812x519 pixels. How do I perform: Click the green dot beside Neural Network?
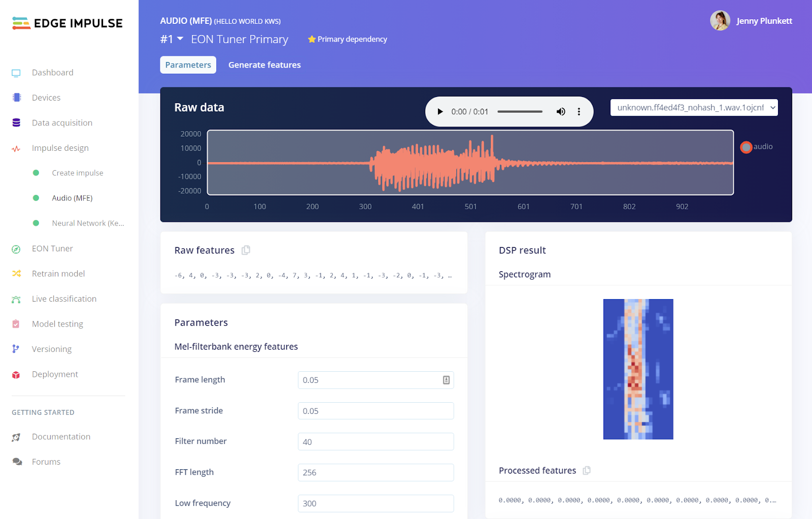pos(36,223)
